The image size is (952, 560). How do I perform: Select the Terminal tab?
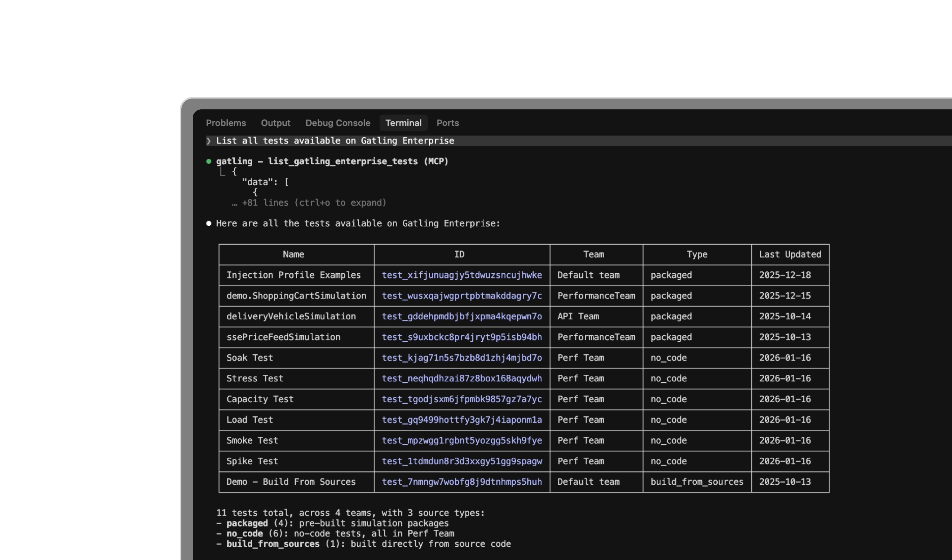[x=403, y=123]
